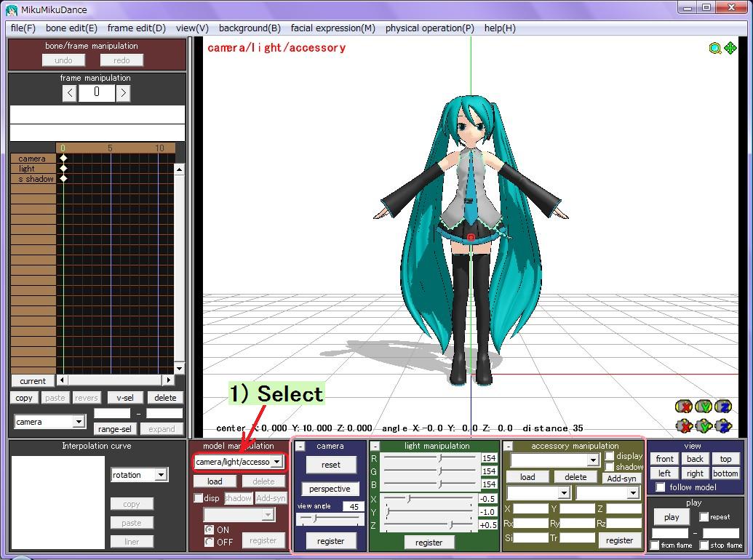Click the light R color slider
Image resolution: width=753 pixels, height=560 pixels.
click(429, 458)
